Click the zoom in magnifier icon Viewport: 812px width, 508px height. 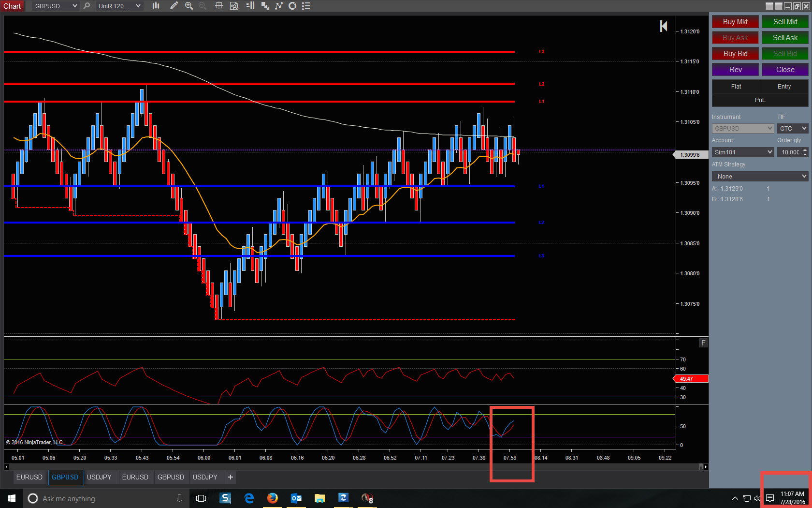(189, 6)
